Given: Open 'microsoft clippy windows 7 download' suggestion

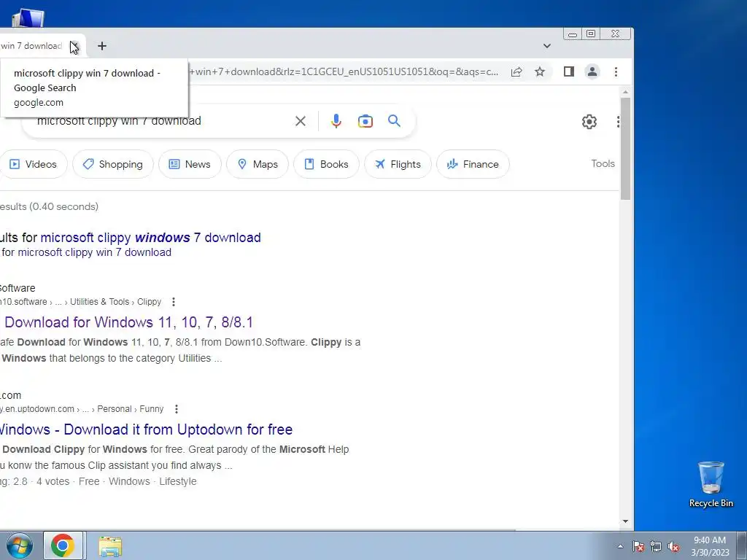Looking at the screenshot, I should [150, 238].
